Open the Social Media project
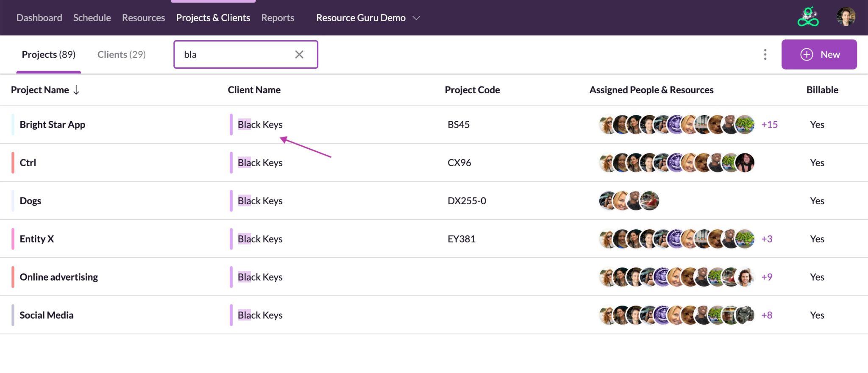The height and width of the screenshot is (373, 868). coord(47,315)
